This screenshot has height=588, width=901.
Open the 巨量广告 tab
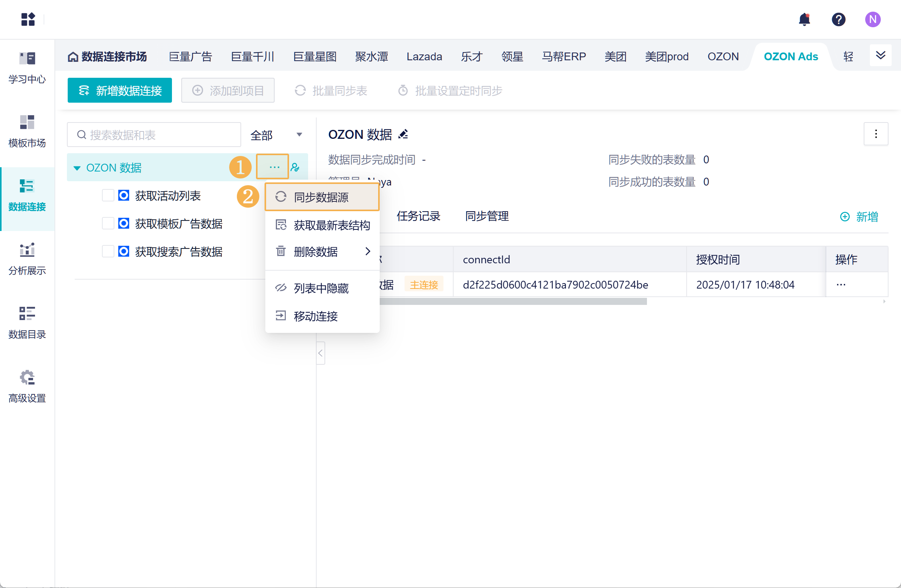click(191, 57)
